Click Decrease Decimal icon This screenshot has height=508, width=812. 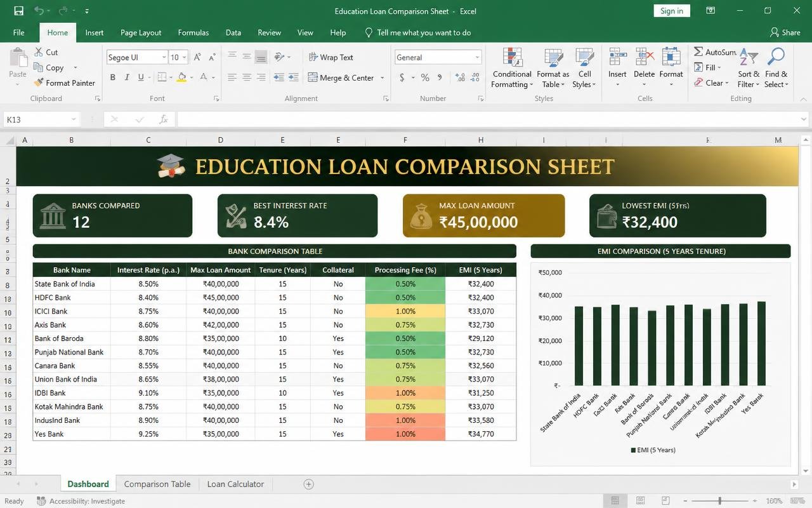click(x=474, y=77)
